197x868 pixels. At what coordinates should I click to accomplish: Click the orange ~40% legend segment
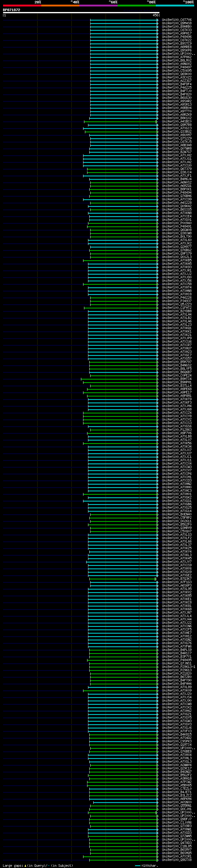pos(60,6)
